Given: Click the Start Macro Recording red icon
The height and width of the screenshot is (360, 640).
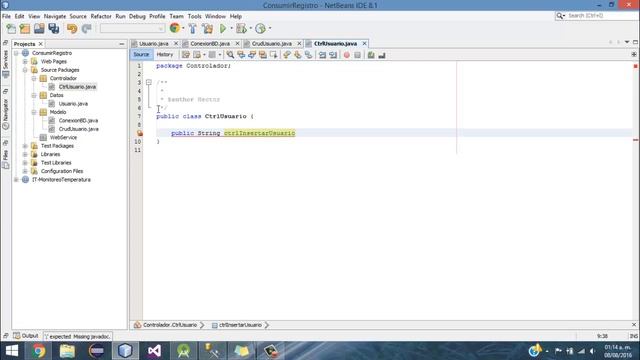Looking at the screenshot, I should pyautogui.click(x=347, y=55).
